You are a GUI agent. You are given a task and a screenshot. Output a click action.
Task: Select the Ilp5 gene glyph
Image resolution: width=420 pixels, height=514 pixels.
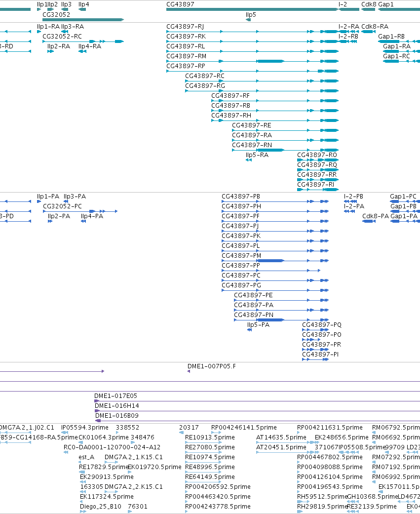coord(248,20)
